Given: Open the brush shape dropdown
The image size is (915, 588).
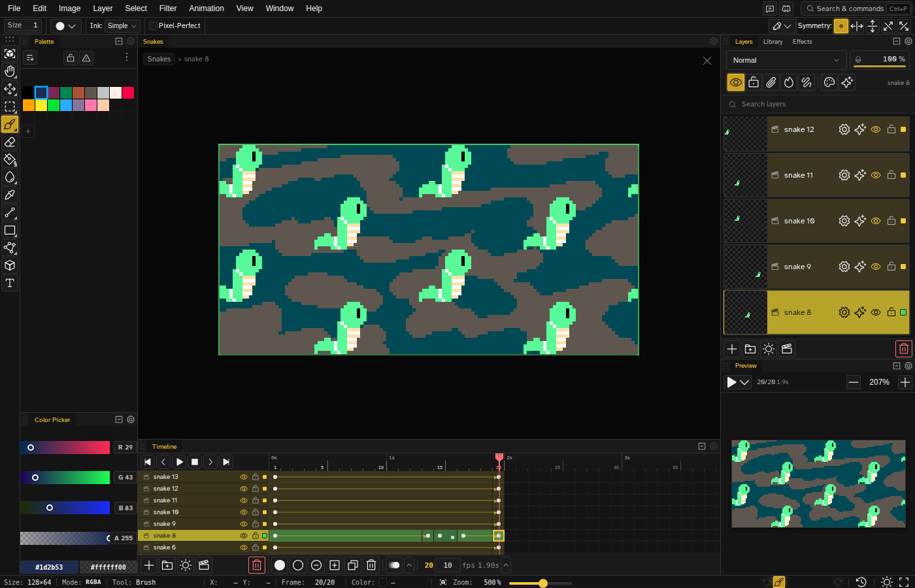Looking at the screenshot, I should pos(65,25).
